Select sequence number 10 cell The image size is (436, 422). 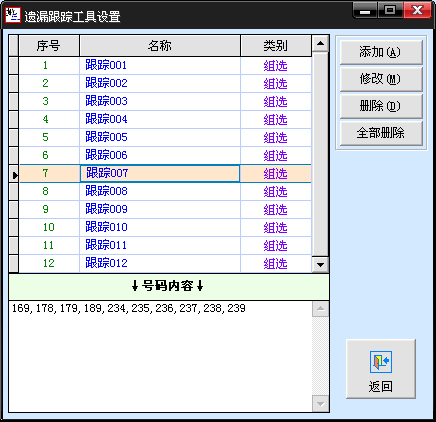pyautogui.click(x=49, y=227)
